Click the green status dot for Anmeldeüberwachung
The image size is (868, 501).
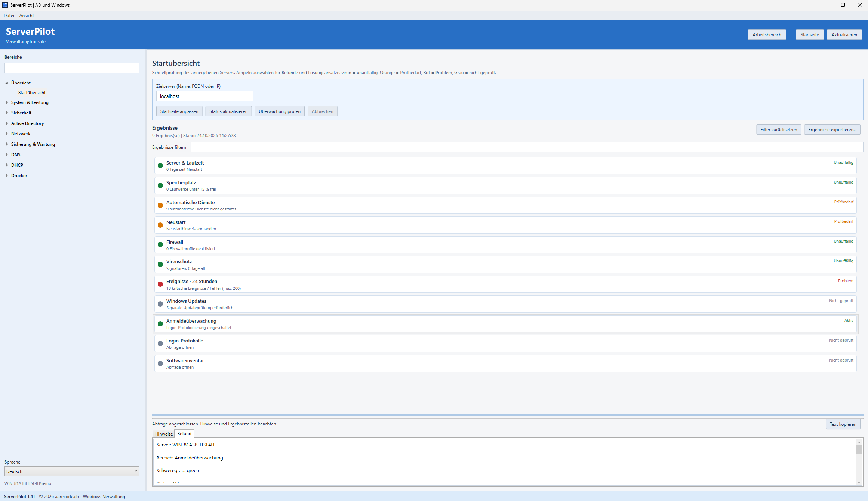click(x=160, y=324)
